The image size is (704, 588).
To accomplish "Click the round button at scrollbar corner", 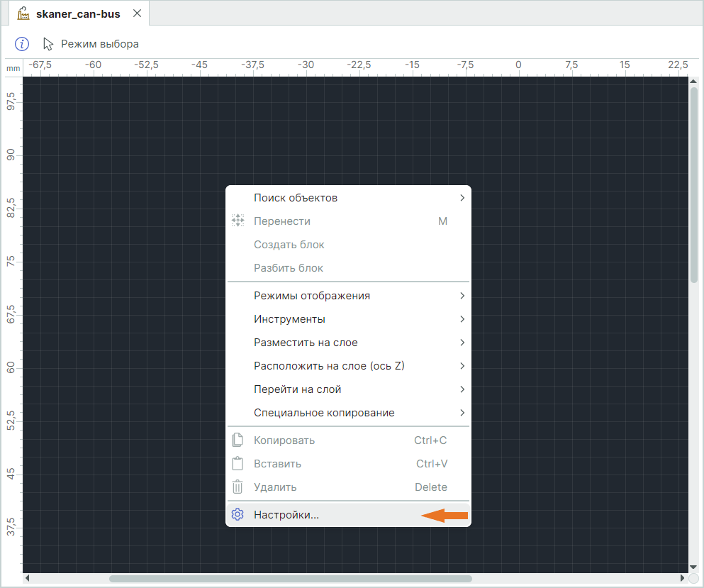I will 693,578.
